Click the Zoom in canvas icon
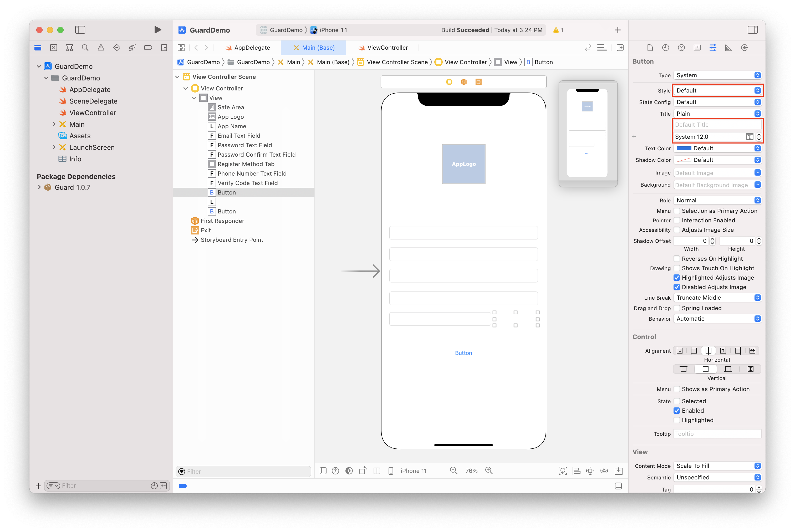 [489, 470]
